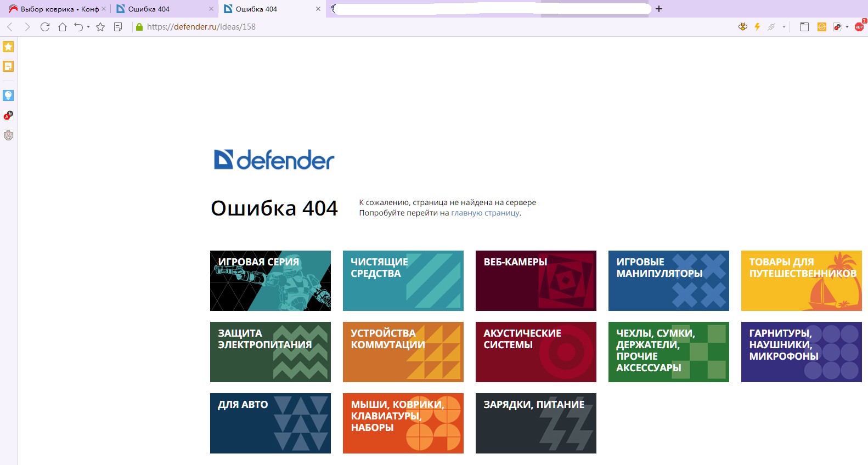The height and width of the screenshot is (465, 868).
Task: Select the loading tab with the blank title
Action: pyautogui.click(x=491, y=9)
